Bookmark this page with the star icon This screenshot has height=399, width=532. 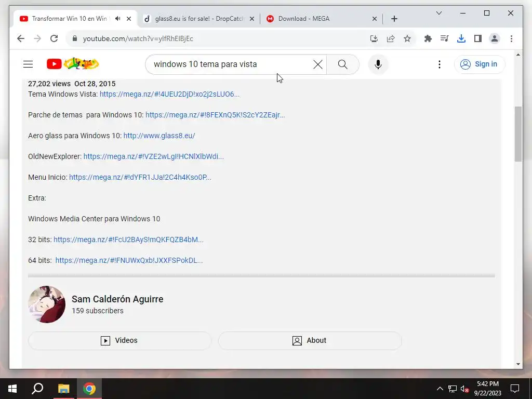(407, 38)
